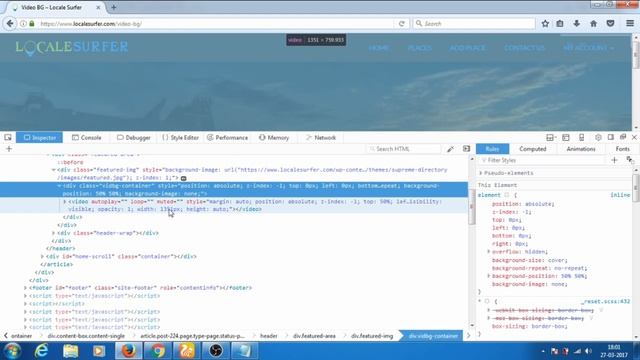Click the eyedropper icon beside Search HTML
The image size is (640, 360).
(x=450, y=149)
